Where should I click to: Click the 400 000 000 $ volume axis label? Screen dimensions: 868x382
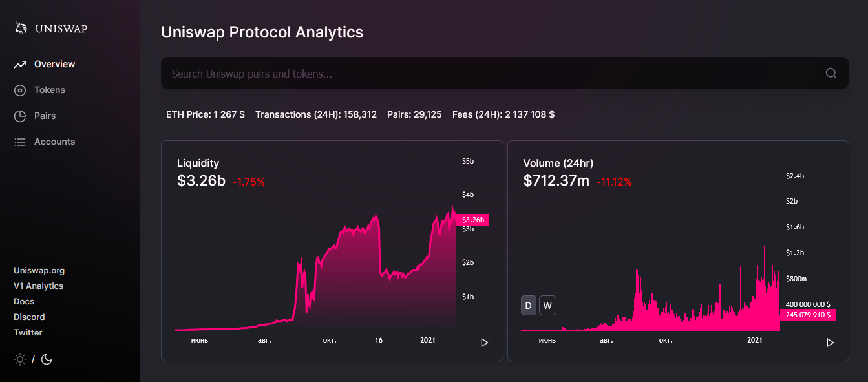[x=808, y=304]
